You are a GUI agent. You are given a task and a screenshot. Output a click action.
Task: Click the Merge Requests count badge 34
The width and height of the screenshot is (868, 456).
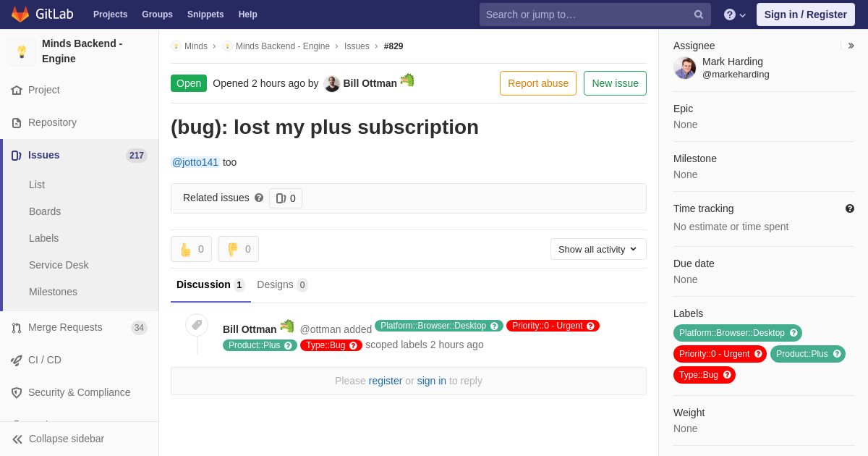(139, 328)
